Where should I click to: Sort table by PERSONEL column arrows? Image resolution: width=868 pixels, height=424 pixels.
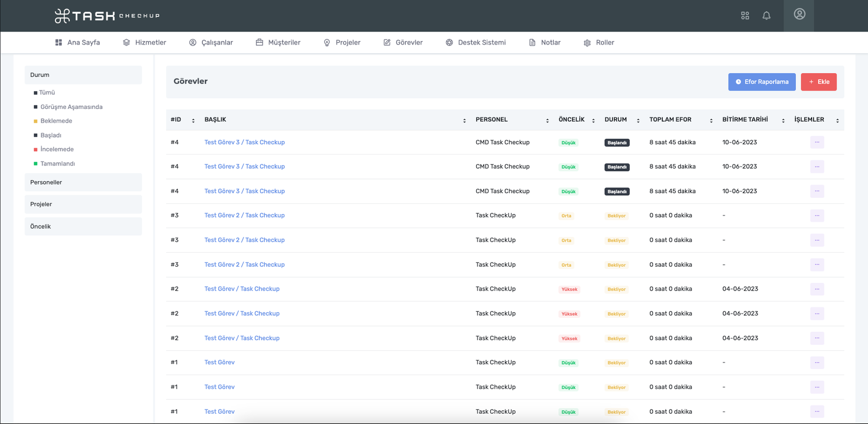click(x=547, y=120)
